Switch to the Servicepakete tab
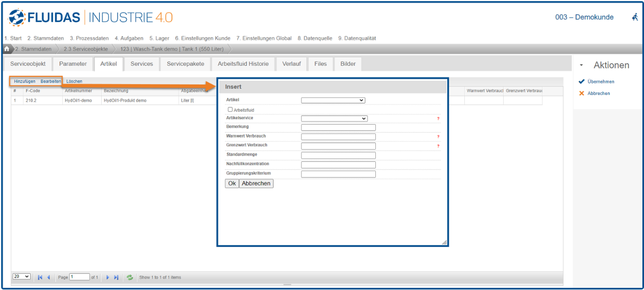This screenshot has width=644, height=290. tap(186, 64)
